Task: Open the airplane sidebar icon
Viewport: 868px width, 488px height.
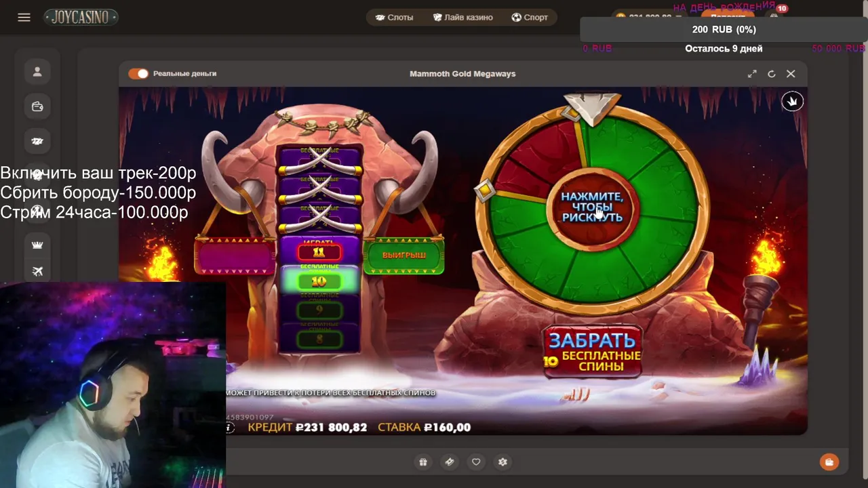Action: (37, 271)
